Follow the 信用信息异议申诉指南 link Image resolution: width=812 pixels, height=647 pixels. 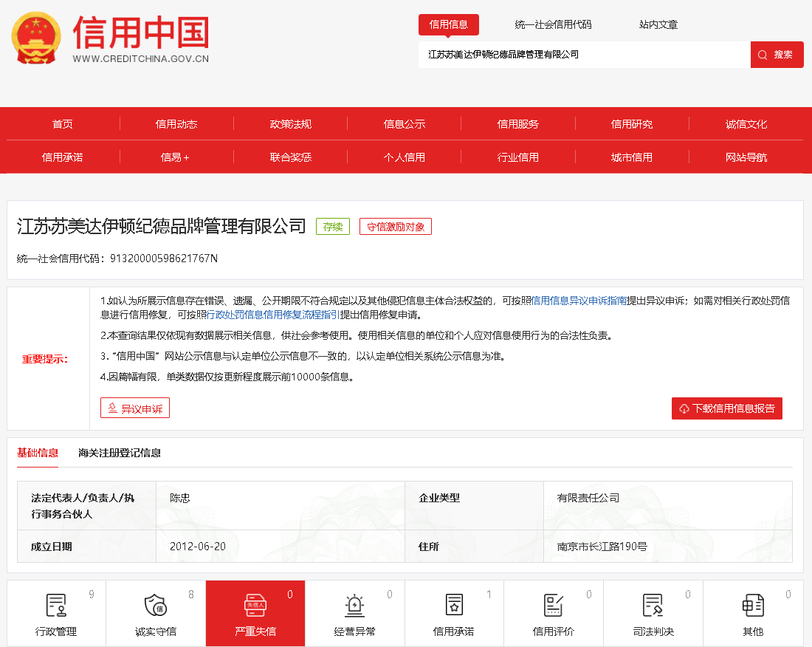[579, 301]
